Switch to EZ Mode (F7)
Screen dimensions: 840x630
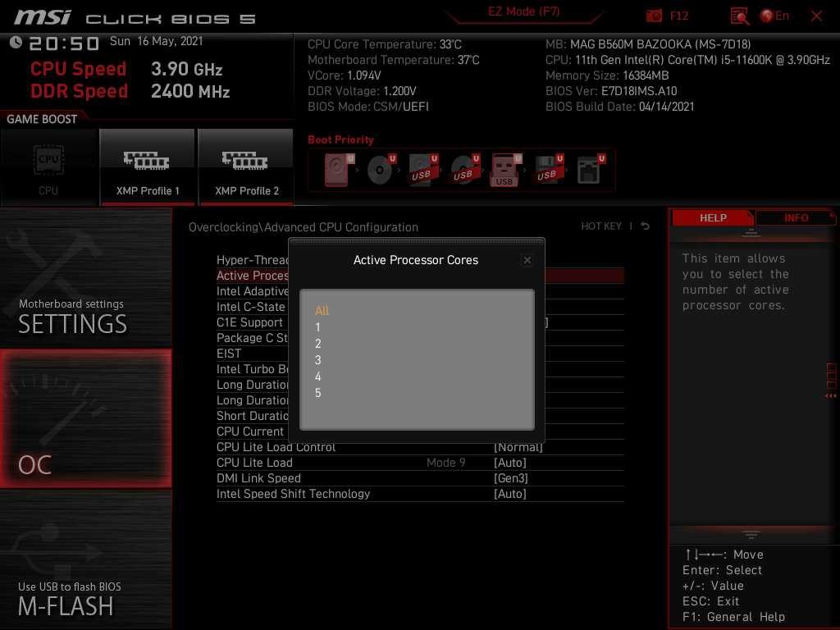pos(524,11)
